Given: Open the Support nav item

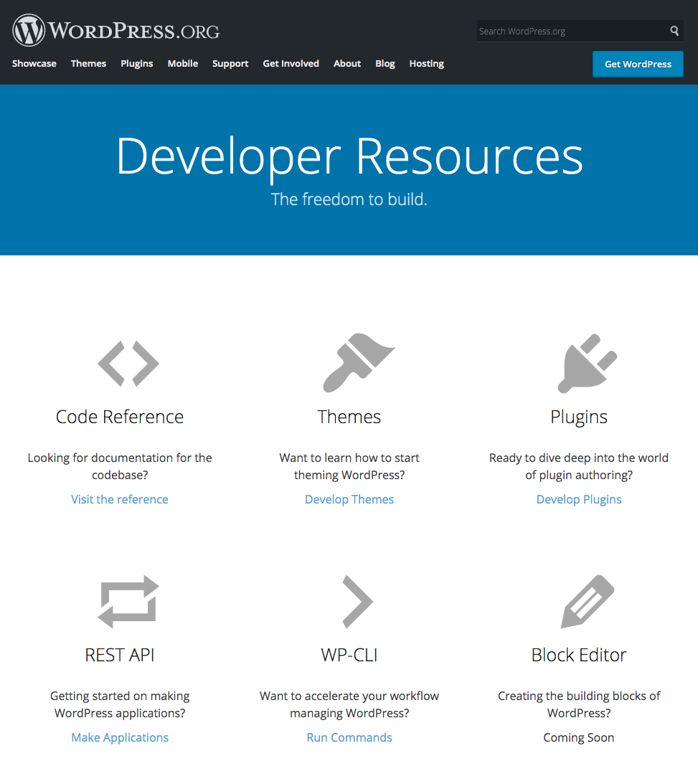Looking at the screenshot, I should pos(230,64).
